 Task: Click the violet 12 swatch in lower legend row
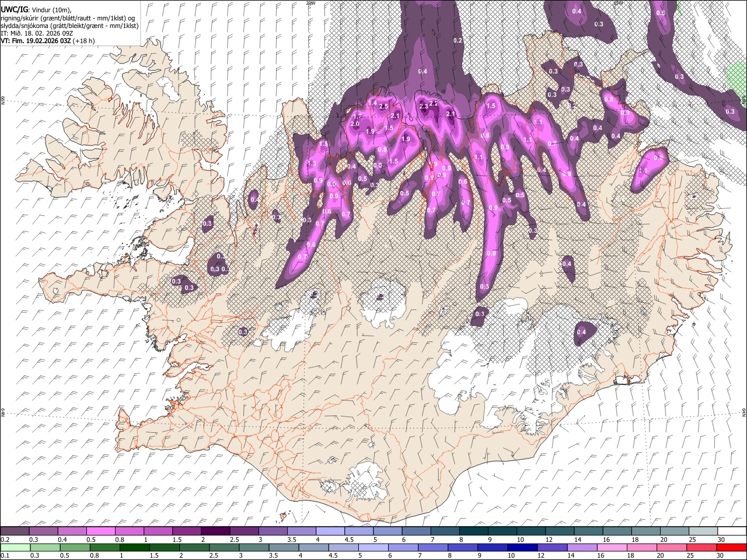coord(552,547)
